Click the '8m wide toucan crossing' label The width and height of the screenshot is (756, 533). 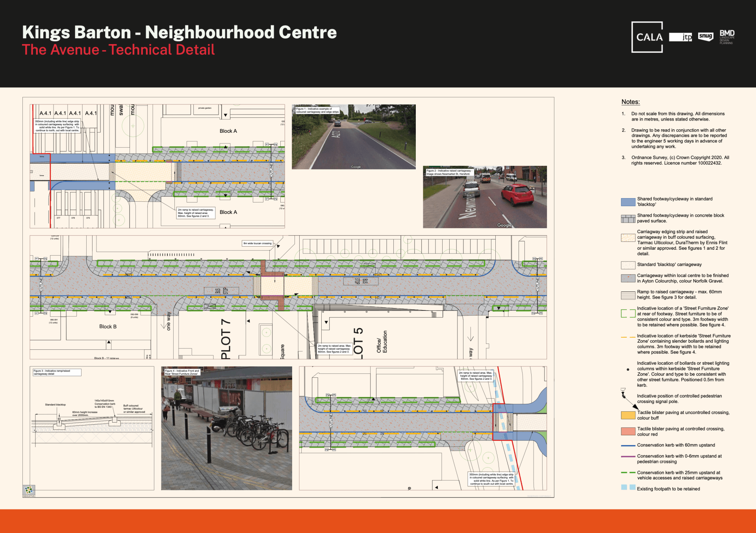click(258, 243)
